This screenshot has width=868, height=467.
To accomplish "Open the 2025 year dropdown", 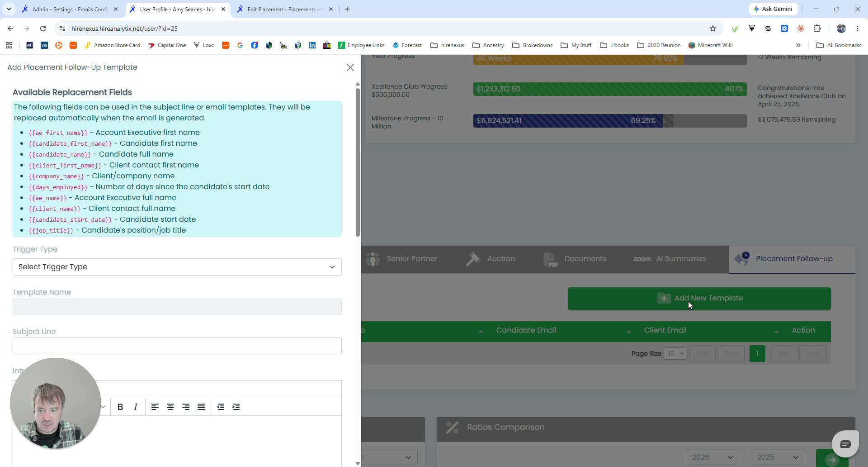I will 778,457.
